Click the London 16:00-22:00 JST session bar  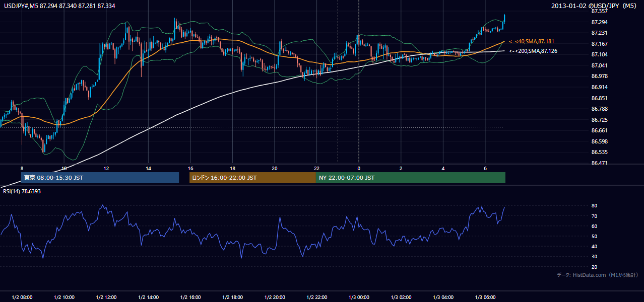point(252,178)
